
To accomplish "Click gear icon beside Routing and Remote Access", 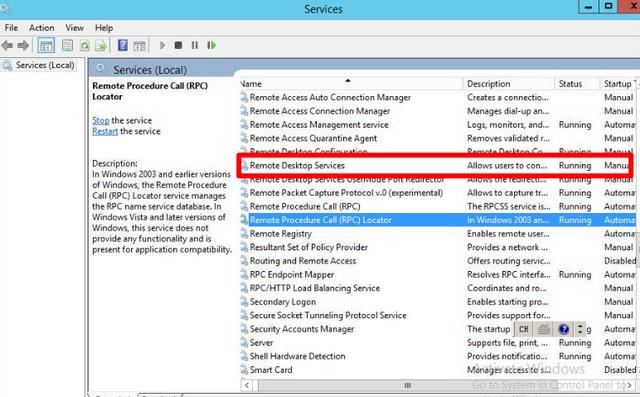I will pos(244,261).
